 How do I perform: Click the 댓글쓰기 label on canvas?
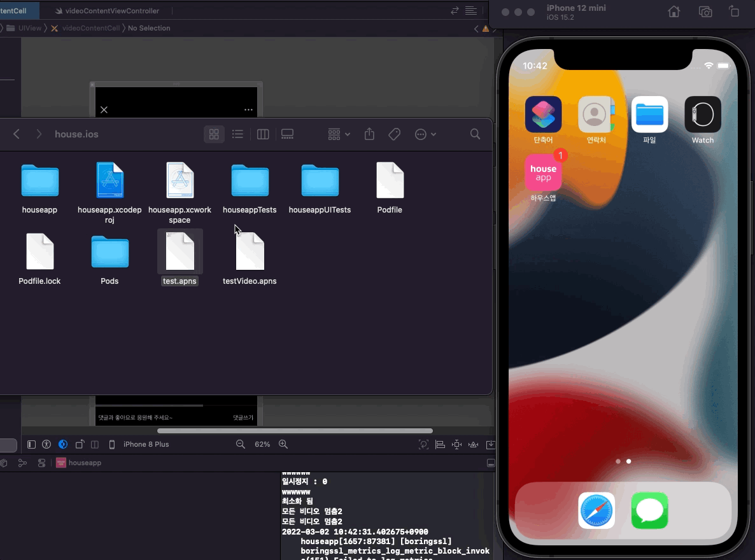pyautogui.click(x=243, y=417)
